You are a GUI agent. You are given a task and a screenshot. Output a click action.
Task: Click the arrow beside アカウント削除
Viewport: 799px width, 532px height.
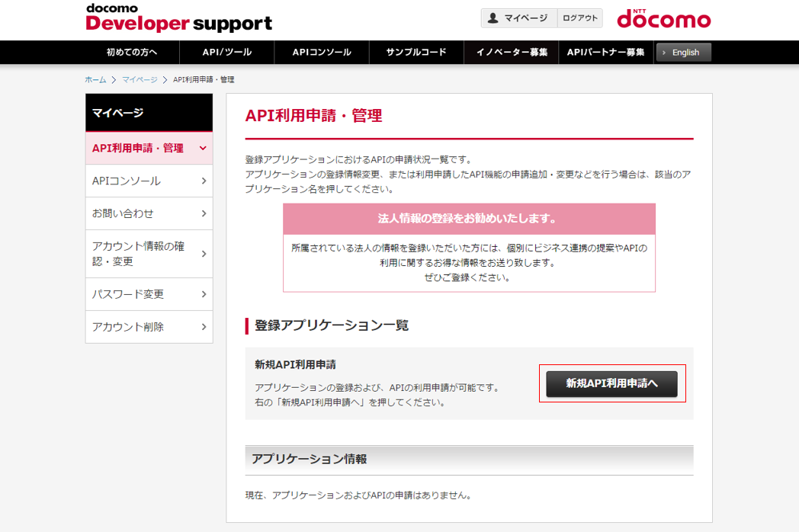[204, 327]
